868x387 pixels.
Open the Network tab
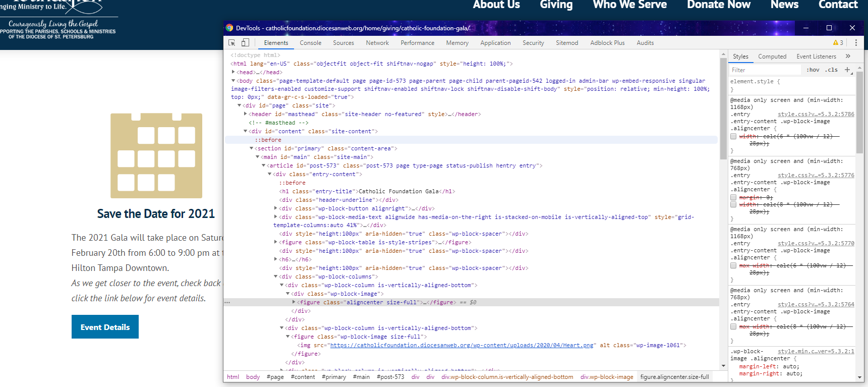377,43
